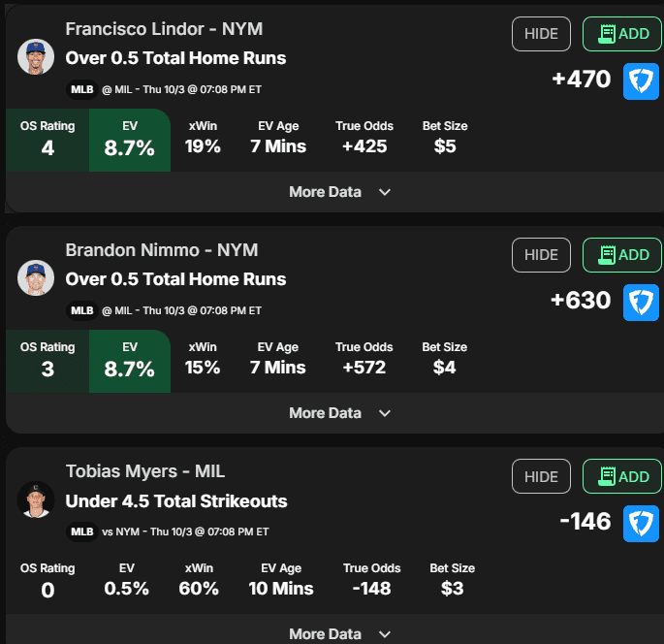Click Francisco Lindor player avatar

coord(36,57)
